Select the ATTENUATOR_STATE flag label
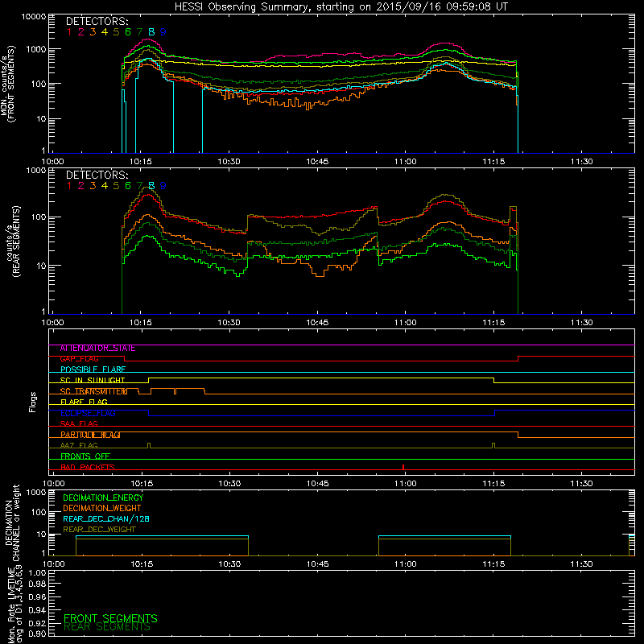The image size is (644, 644). pos(97,349)
